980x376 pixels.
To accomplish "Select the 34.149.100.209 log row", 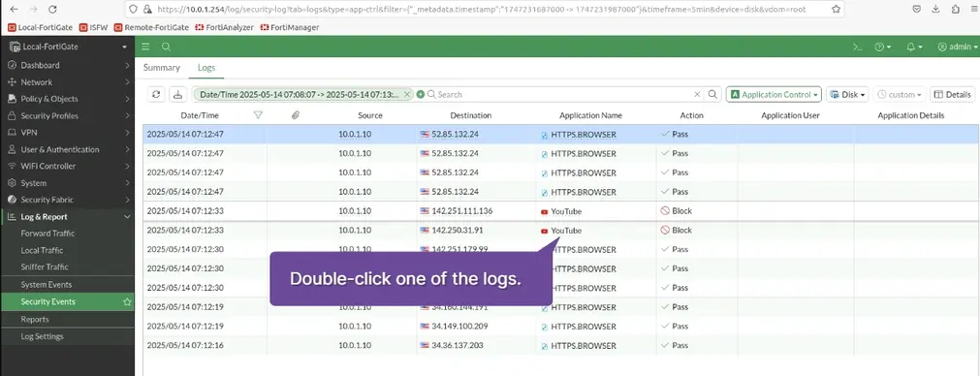I will (560, 326).
